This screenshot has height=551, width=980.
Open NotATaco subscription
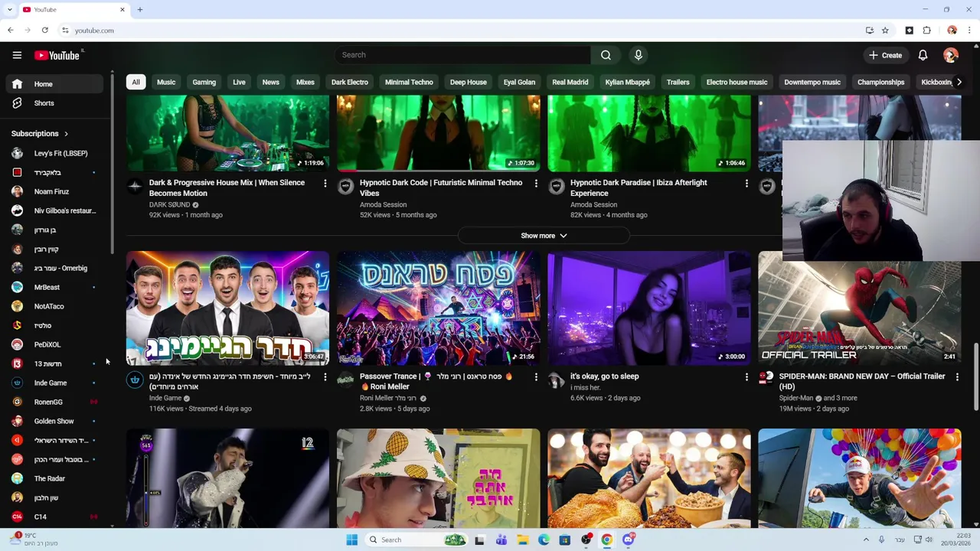pos(54,306)
